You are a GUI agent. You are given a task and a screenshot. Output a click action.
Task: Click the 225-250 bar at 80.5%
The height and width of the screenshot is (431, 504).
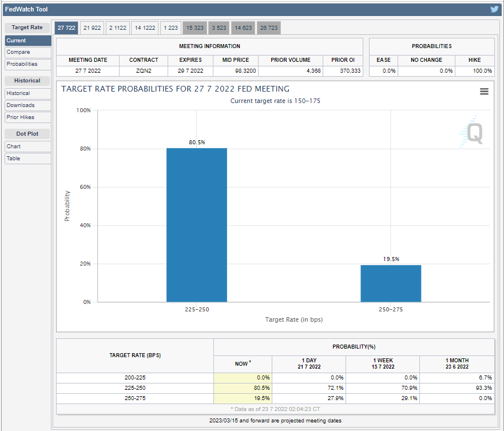click(x=197, y=225)
